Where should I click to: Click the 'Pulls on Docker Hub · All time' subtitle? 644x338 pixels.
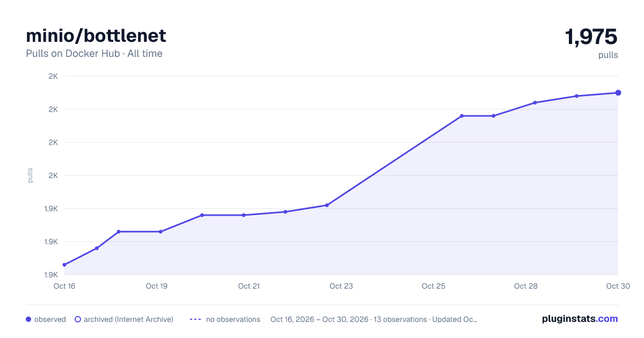click(94, 54)
